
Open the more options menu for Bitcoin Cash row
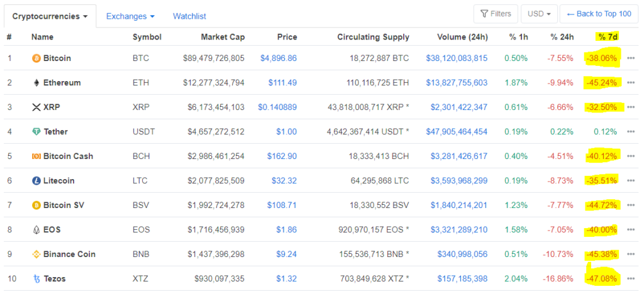pos(631,156)
